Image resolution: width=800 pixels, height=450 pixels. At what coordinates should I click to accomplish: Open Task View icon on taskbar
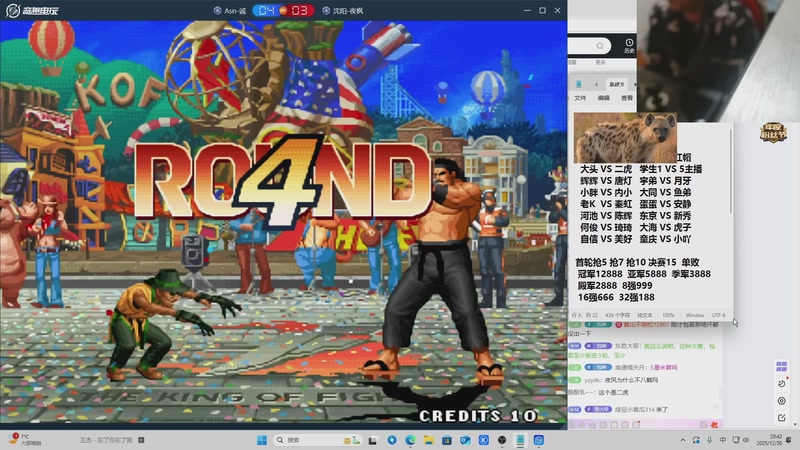pos(373,440)
